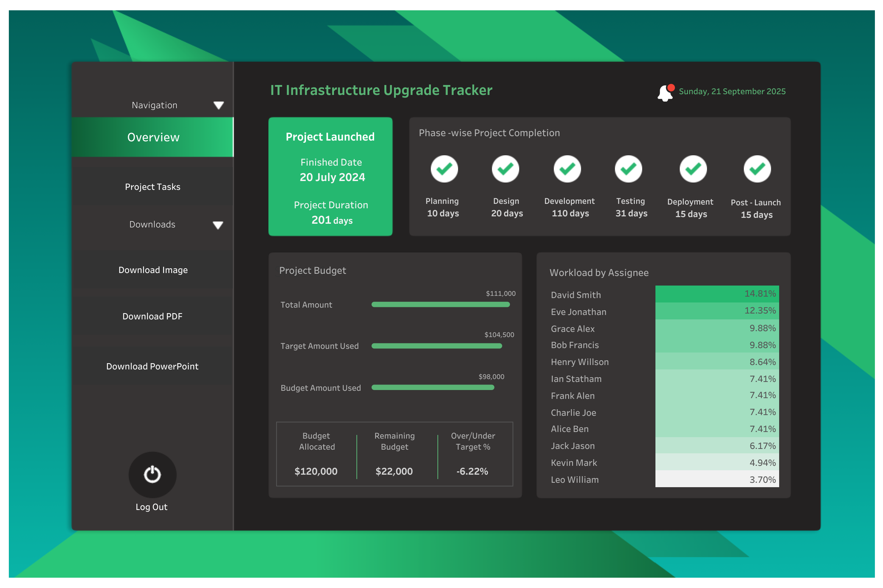Select the Development phase checkmark
Screen dimensions: 883x588
click(x=567, y=169)
